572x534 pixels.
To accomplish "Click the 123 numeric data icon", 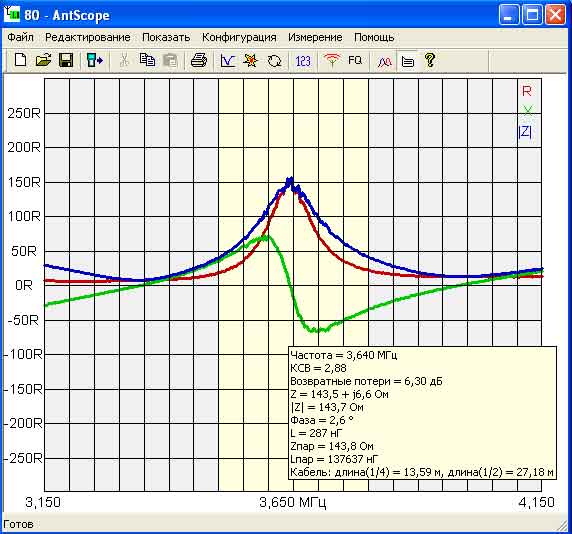I will coord(303,60).
